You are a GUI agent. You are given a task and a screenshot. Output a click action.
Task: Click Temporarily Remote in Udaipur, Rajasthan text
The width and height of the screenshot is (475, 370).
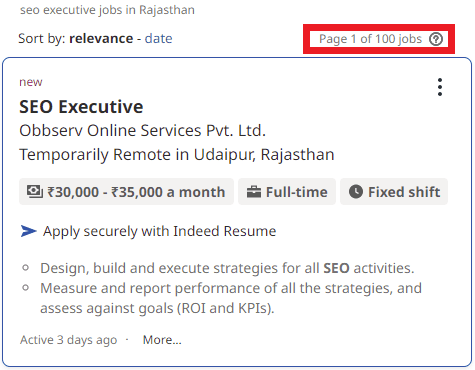click(x=177, y=155)
